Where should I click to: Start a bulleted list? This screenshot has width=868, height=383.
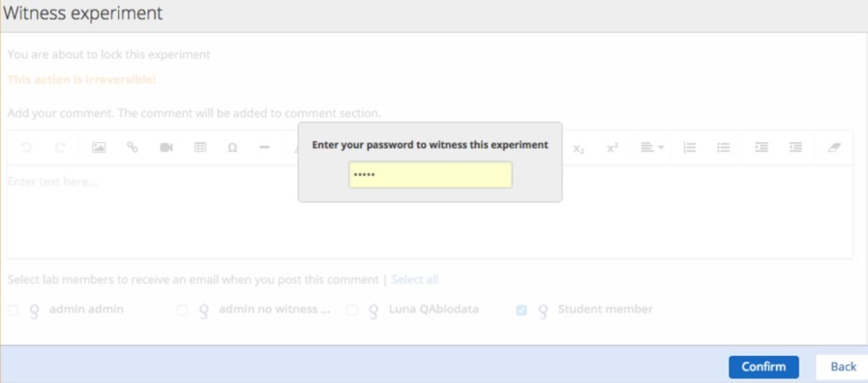(x=723, y=148)
